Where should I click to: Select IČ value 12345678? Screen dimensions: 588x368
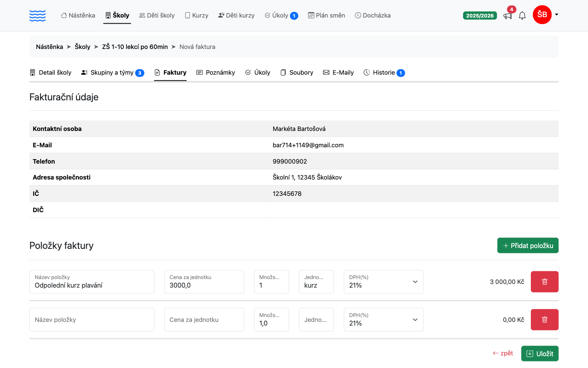coord(287,194)
